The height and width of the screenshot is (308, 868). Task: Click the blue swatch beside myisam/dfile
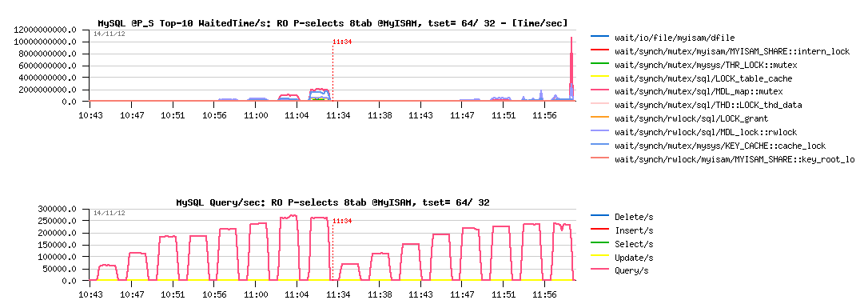point(599,37)
